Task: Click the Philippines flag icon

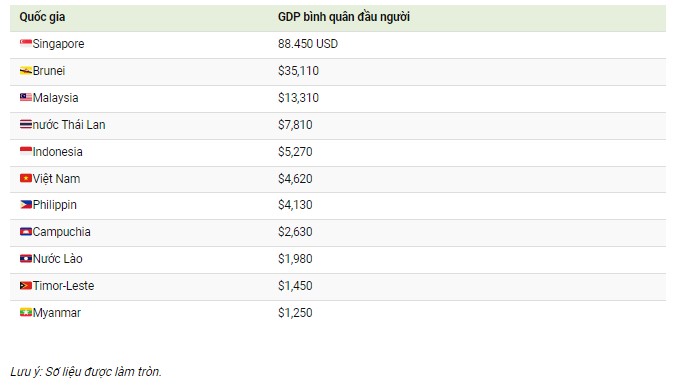Action: [26, 204]
